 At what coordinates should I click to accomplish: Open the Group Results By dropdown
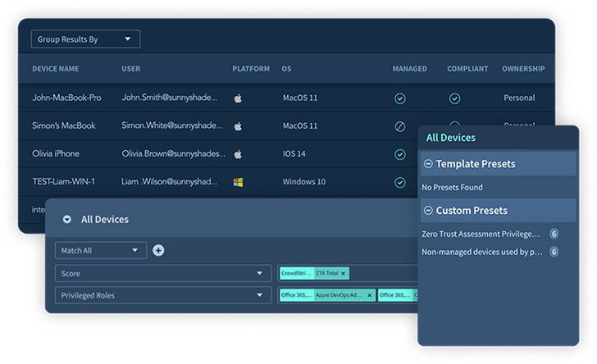point(85,39)
